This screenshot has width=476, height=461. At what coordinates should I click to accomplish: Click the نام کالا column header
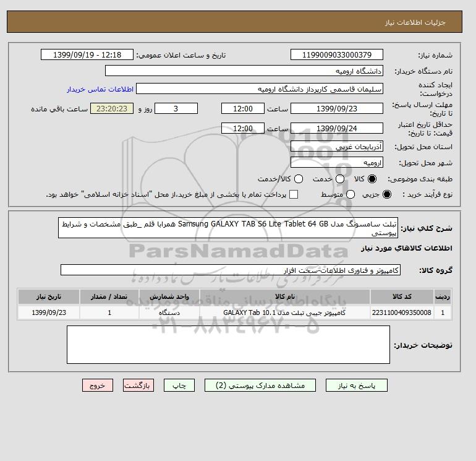tap(285, 296)
